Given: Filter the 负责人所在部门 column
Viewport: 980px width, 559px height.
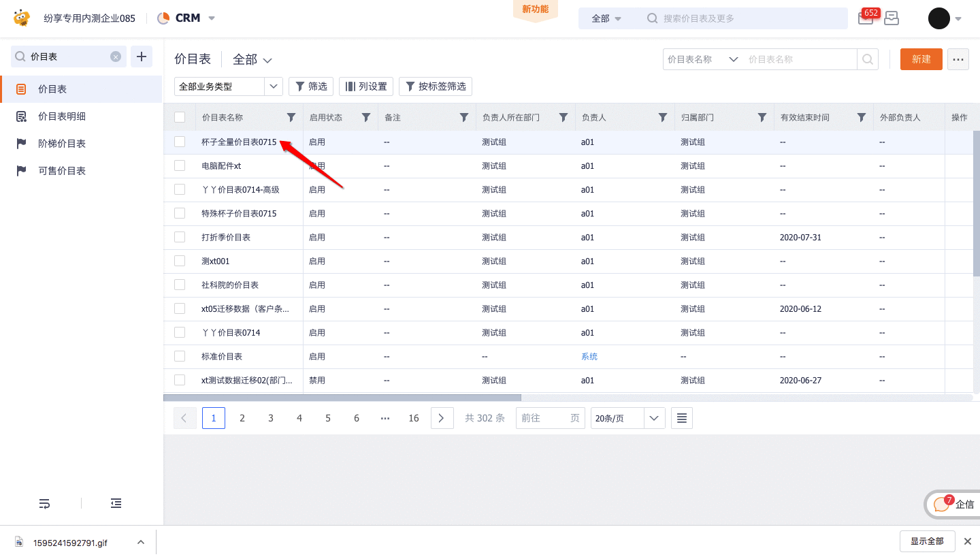Looking at the screenshot, I should 563,118.
